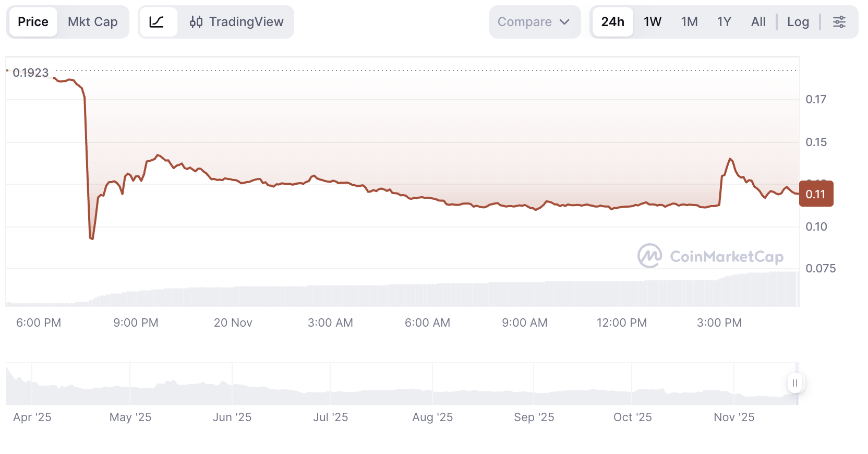Viewport: 868px width, 454px height.
Task: Click the dotted 0.1923 high-price marker
Action: pyautogui.click(x=31, y=73)
